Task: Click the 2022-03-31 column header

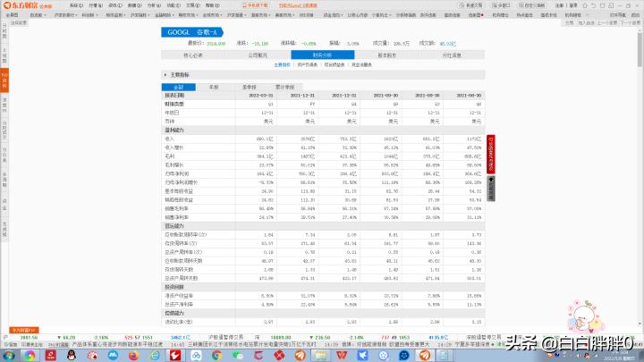Action: (261, 96)
